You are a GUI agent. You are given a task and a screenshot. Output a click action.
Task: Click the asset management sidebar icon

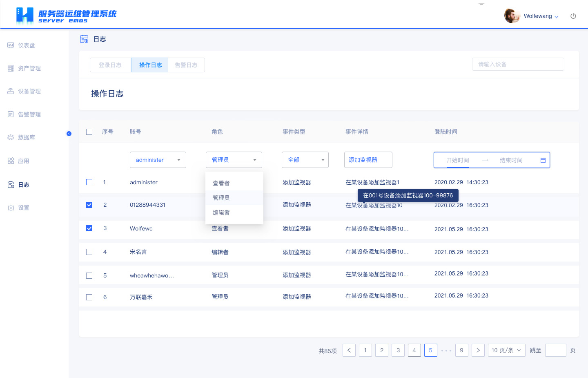click(11, 68)
